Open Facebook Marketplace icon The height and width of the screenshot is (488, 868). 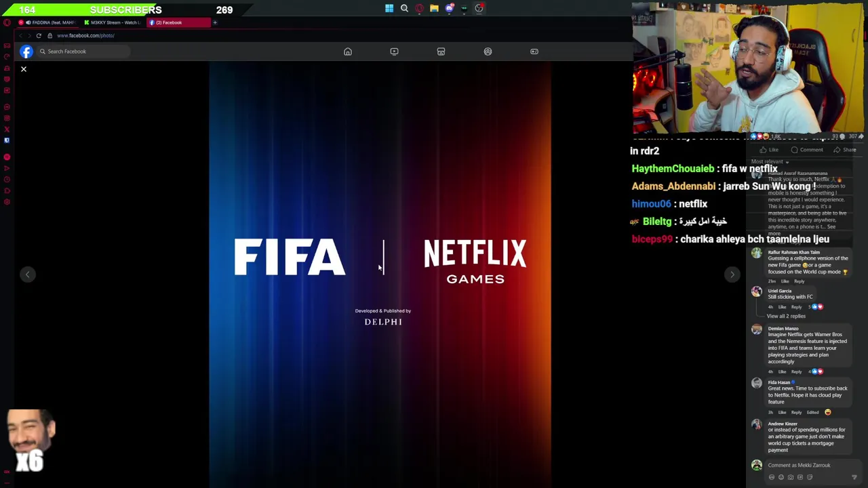click(x=441, y=52)
